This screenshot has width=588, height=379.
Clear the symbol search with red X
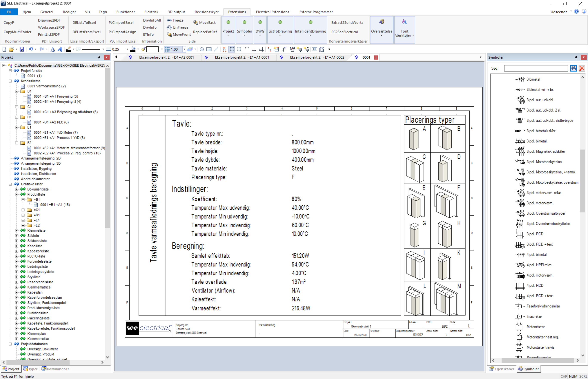[582, 68]
